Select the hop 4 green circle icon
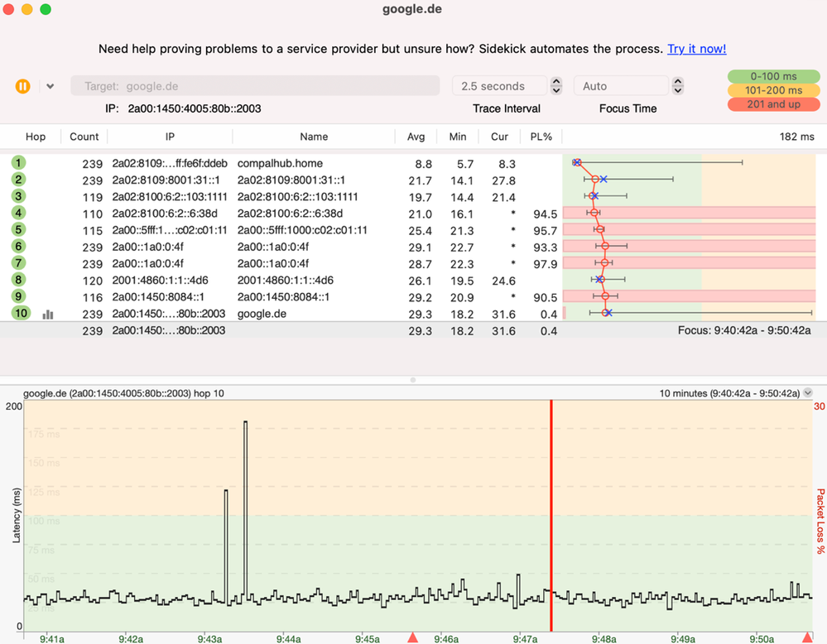The height and width of the screenshot is (644, 827). pos(18,213)
